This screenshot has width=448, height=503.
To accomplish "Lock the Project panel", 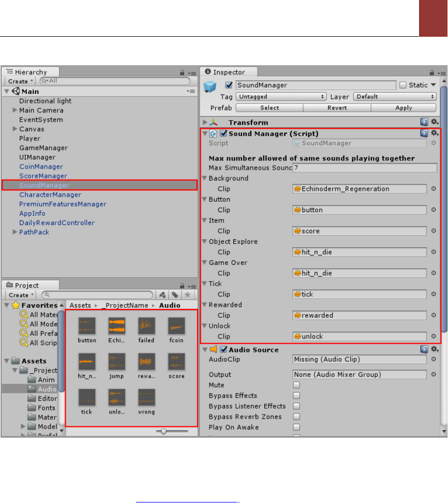I will click(182, 286).
